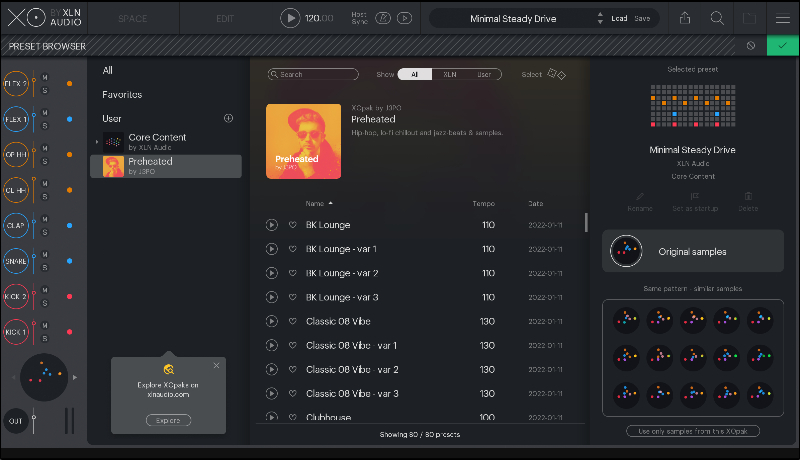This screenshot has width=800, height=460.
Task: Select the OP HH channel circle
Action: (16, 155)
